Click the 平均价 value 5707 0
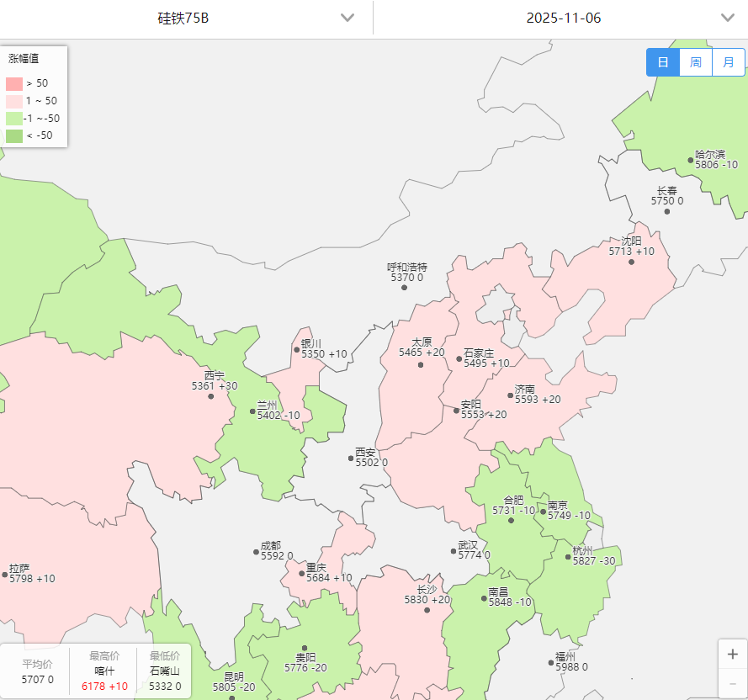748x700 pixels. (37, 680)
